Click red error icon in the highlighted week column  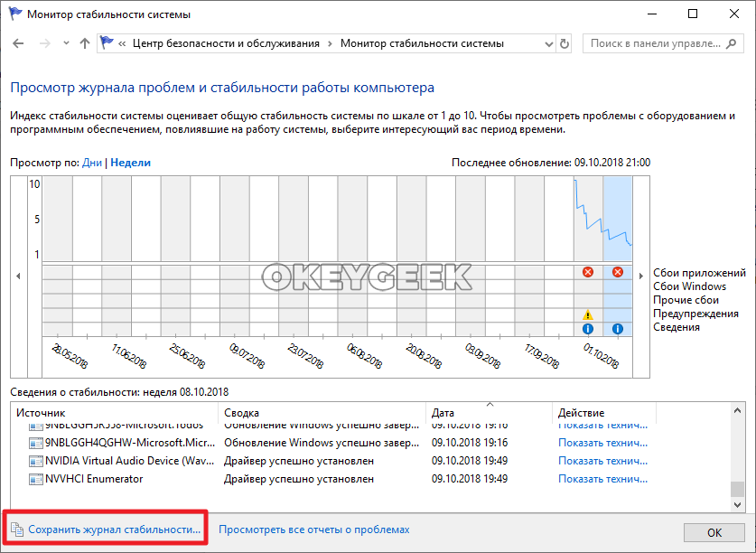coord(618,272)
